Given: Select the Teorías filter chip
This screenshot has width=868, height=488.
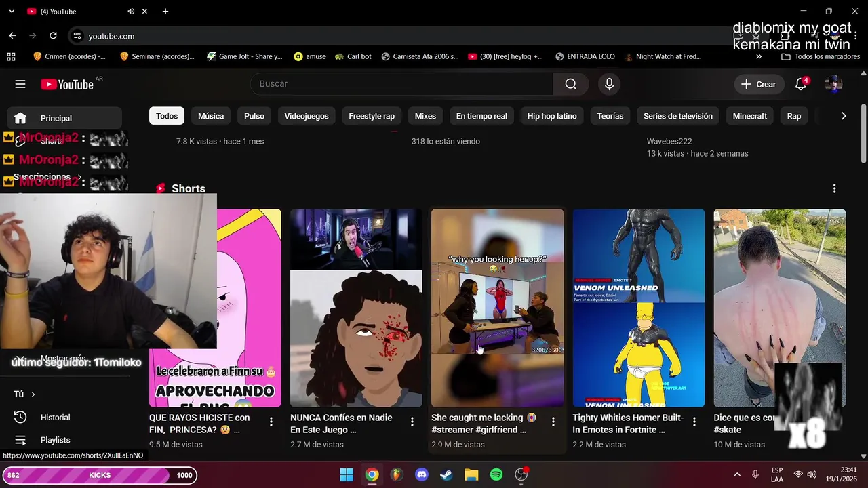Looking at the screenshot, I should coord(610,116).
